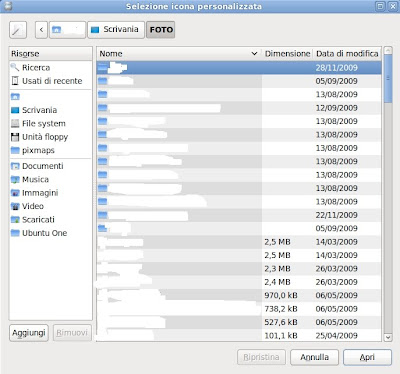This screenshot has height=374, width=400.
Task: Click the Immagini folder icon
Action: point(15,193)
